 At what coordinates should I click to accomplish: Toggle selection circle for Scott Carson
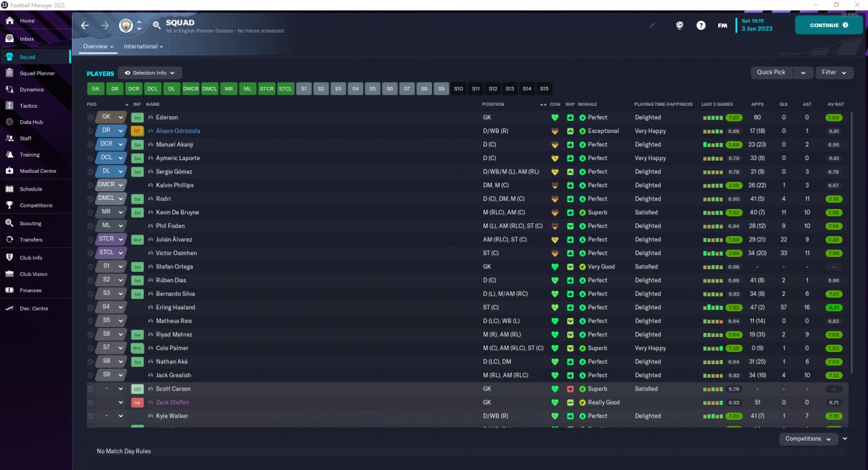91,389
